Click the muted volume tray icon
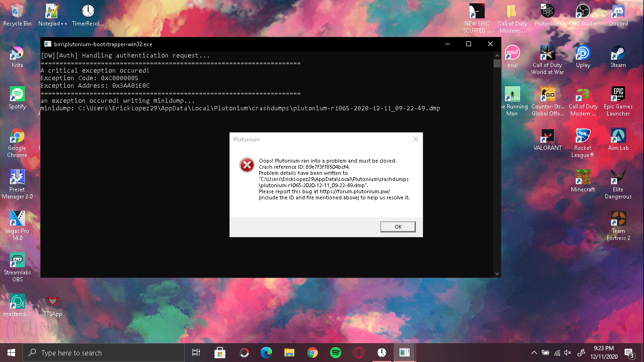644x362 pixels. (568, 353)
